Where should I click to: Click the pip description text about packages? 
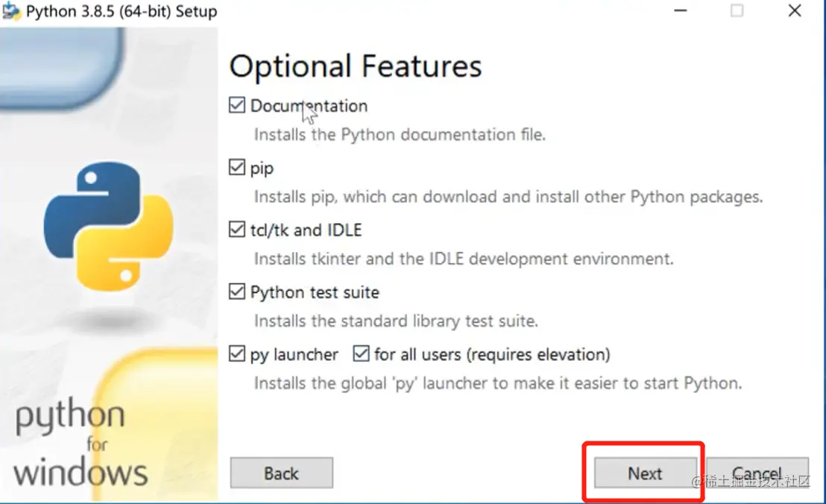coord(508,197)
